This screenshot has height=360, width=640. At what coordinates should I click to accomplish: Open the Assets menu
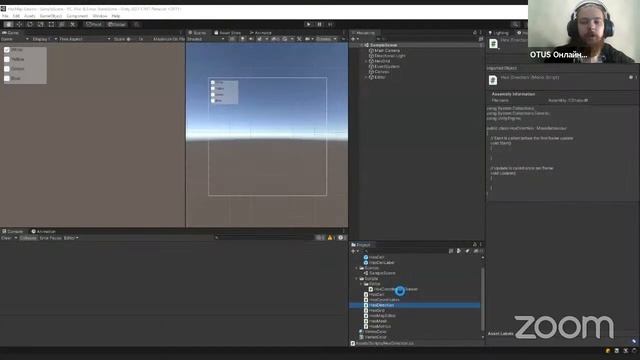[x=30, y=16]
